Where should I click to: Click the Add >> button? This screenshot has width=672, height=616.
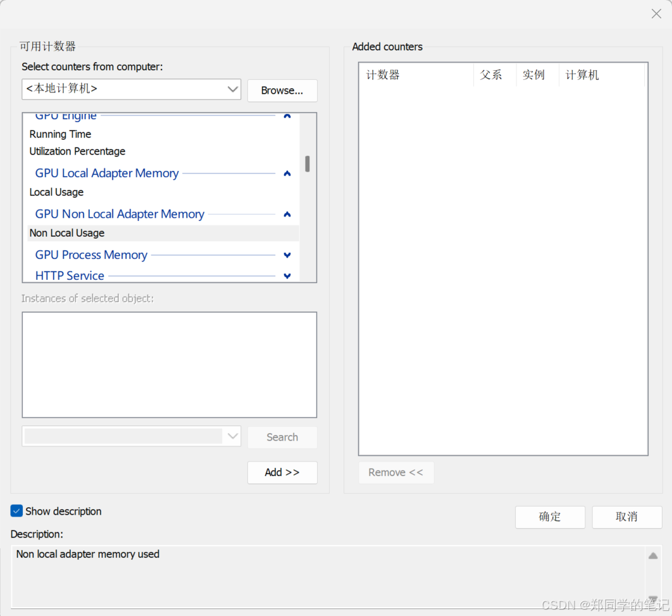[282, 472]
